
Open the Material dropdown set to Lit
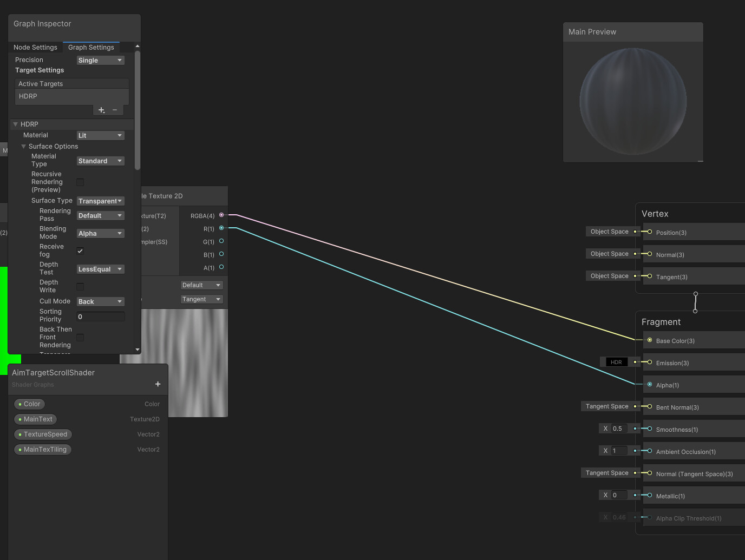pos(100,135)
